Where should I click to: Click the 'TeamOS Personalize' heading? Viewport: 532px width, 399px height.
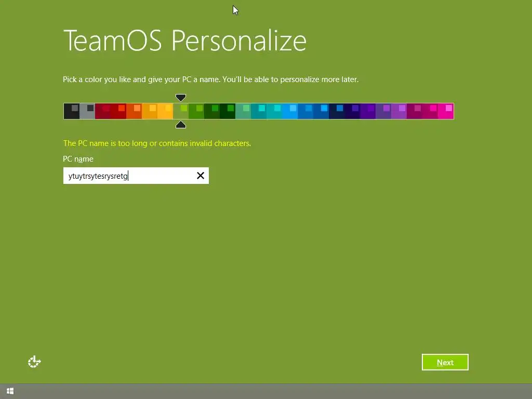coord(185,41)
